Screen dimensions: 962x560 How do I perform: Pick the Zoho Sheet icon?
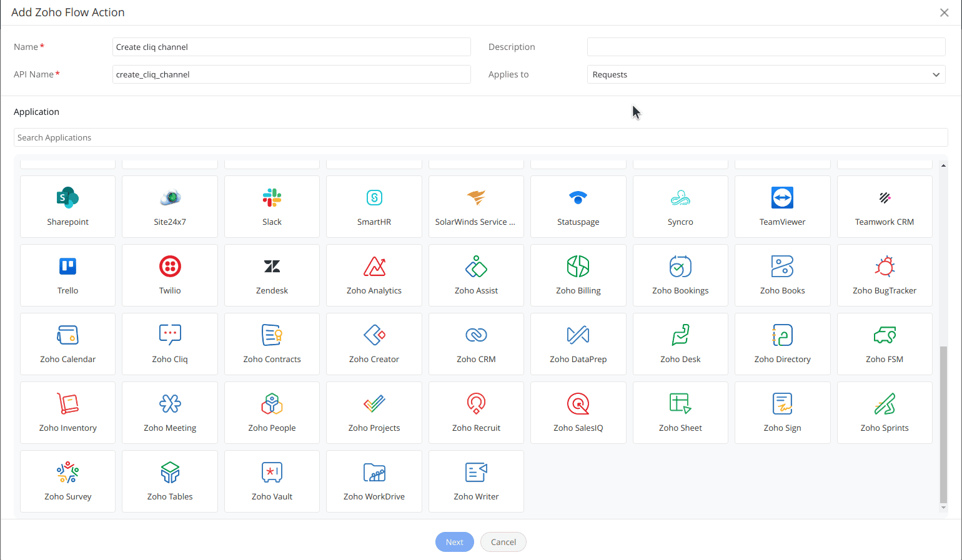pos(680,413)
